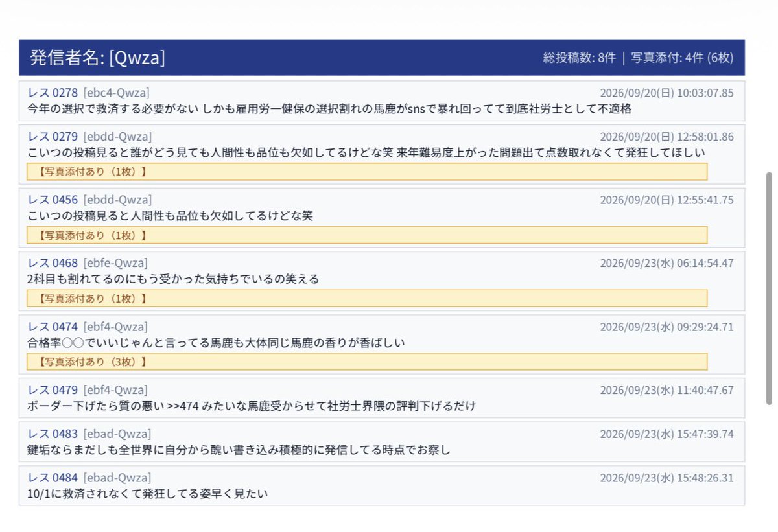Click the ID [ebad-Qwza] on post 0483

(117, 434)
